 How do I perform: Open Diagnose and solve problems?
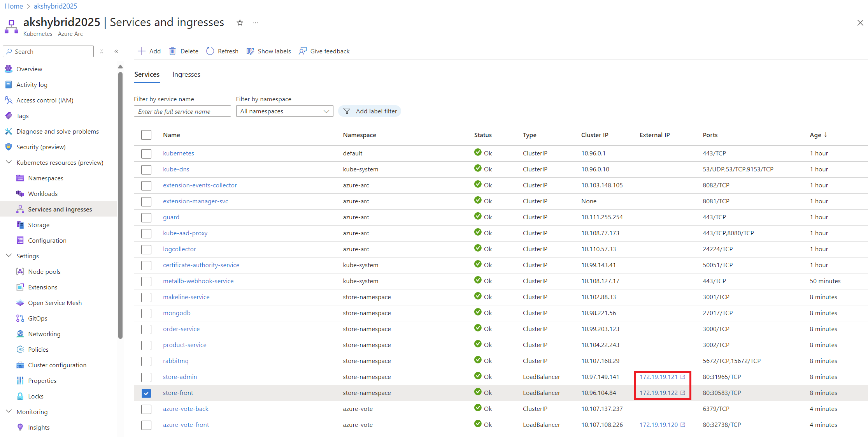tap(58, 131)
